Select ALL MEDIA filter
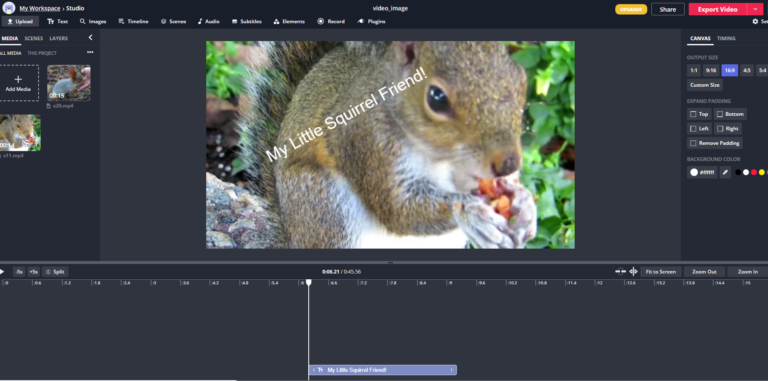Image resolution: width=768 pixels, height=381 pixels. 10,53
